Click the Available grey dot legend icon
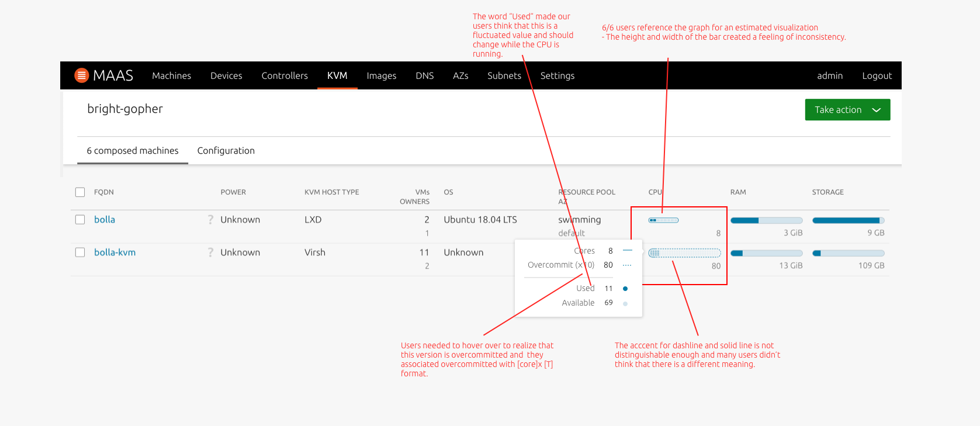The image size is (980, 426). coord(625,303)
